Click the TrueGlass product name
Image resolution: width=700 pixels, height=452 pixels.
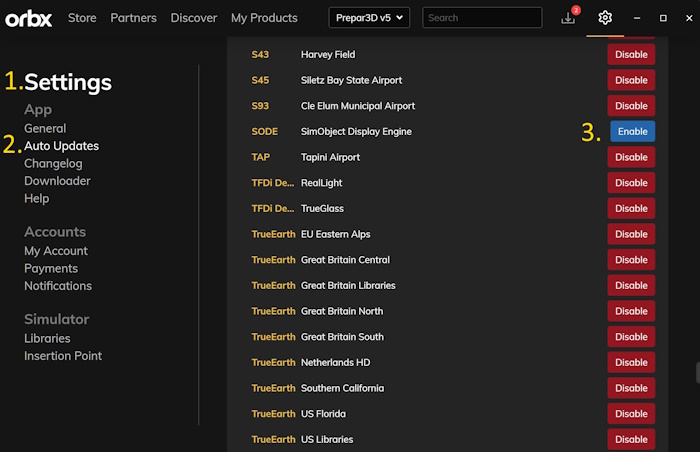[322, 209]
